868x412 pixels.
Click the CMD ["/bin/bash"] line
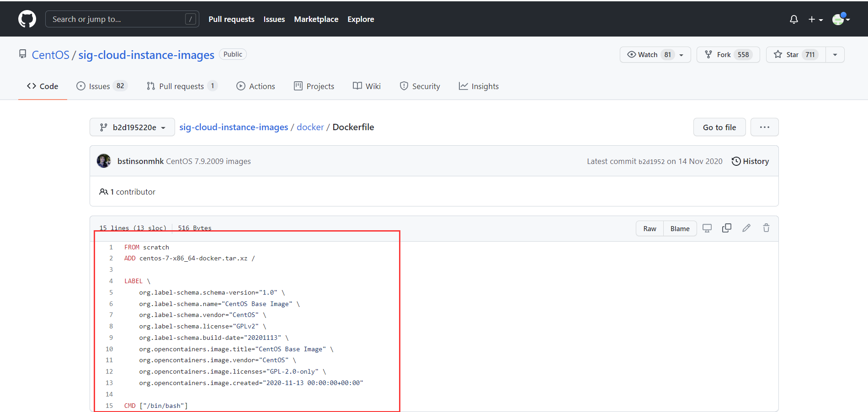(x=156, y=406)
